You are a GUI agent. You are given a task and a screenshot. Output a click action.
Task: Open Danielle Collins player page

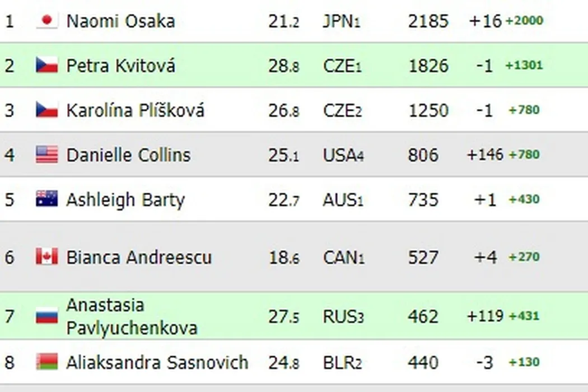pos(128,155)
